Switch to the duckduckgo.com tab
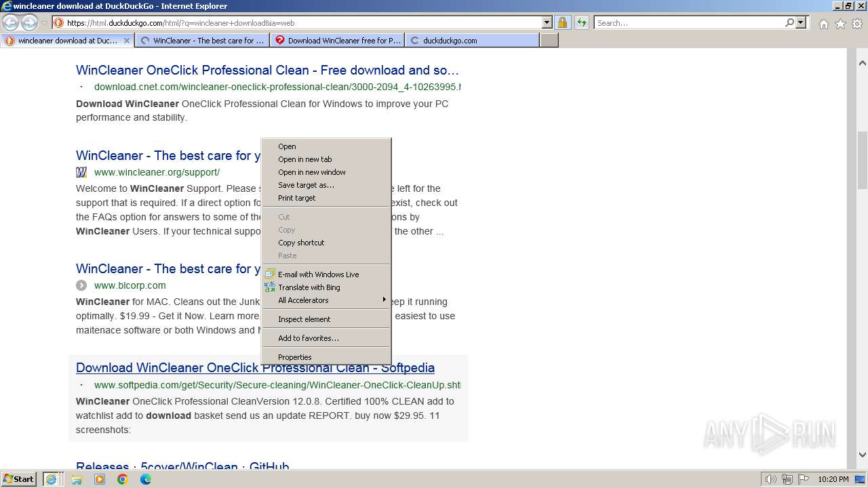 (x=472, y=41)
